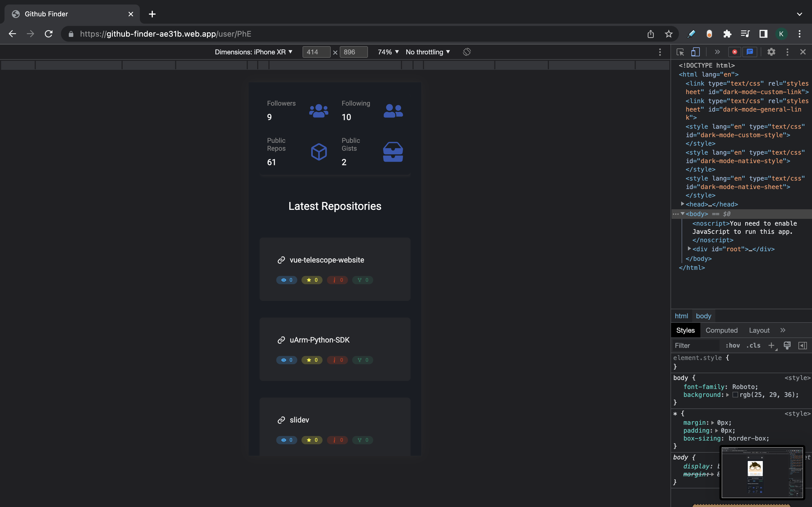The image size is (812, 507).
Task: Click the plus icon to add new style rule
Action: [771, 345]
